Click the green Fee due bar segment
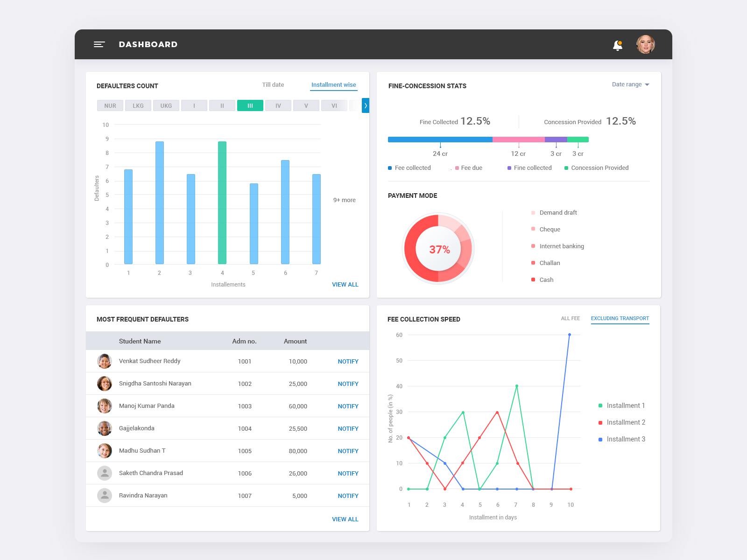The height and width of the screenshot is (560, 747). click(518, 139)
